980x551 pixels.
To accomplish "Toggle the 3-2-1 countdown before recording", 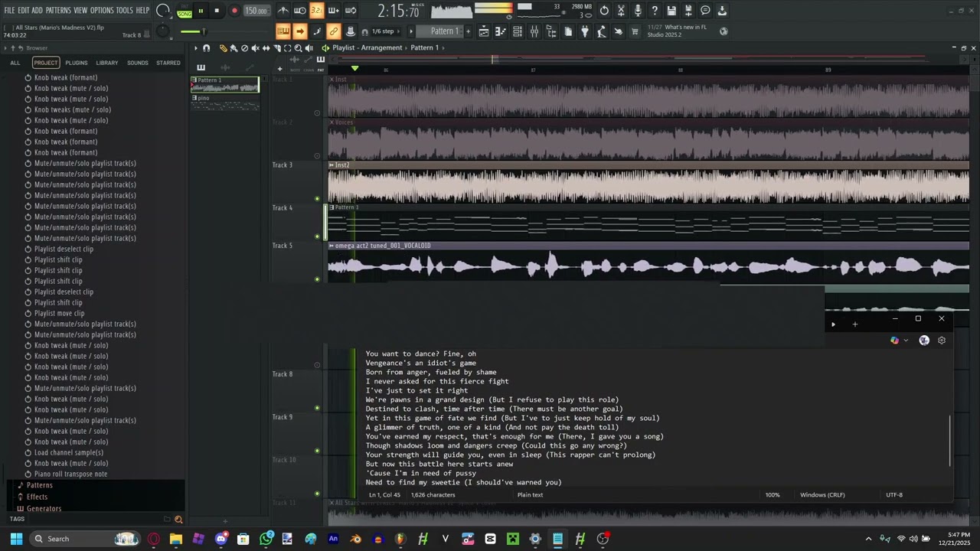I will (x=317, y=11).
